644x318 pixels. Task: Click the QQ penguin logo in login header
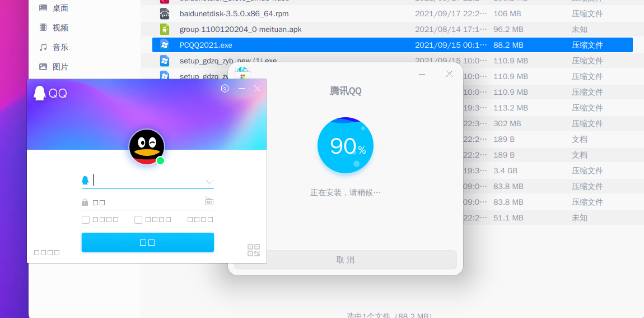click(x=39, y=93)
